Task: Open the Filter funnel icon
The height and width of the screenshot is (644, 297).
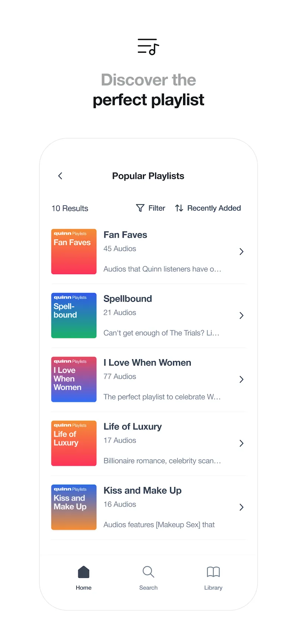Action: [140, 208]
